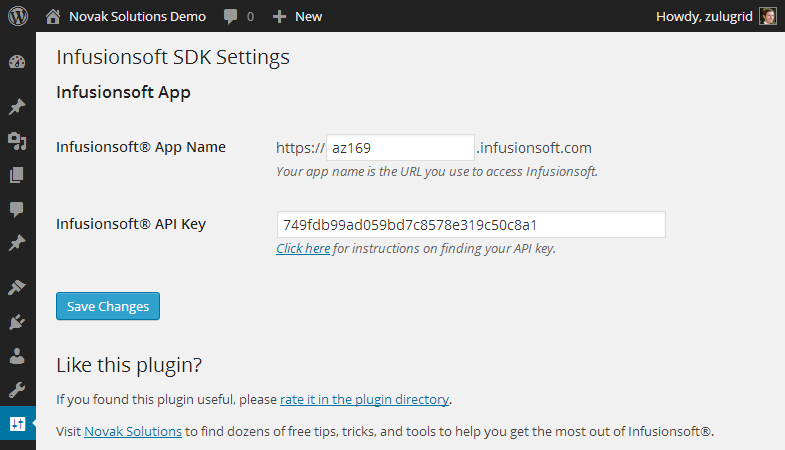Open the Plugins plug icon
The width and height of the screenshot is (785, 450).
(x=17, y=322)
